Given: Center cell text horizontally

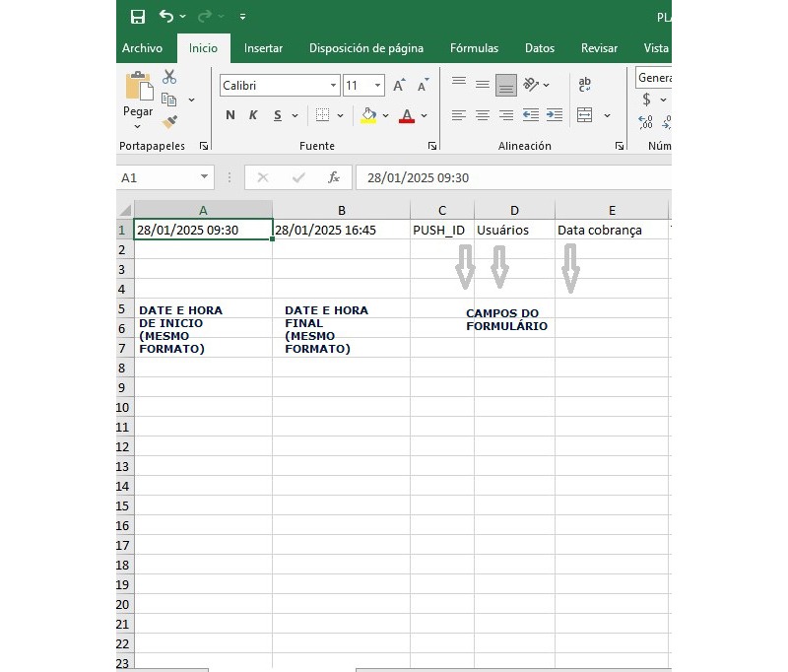Looking at the screenshot, I should click(x=483, y=115).
